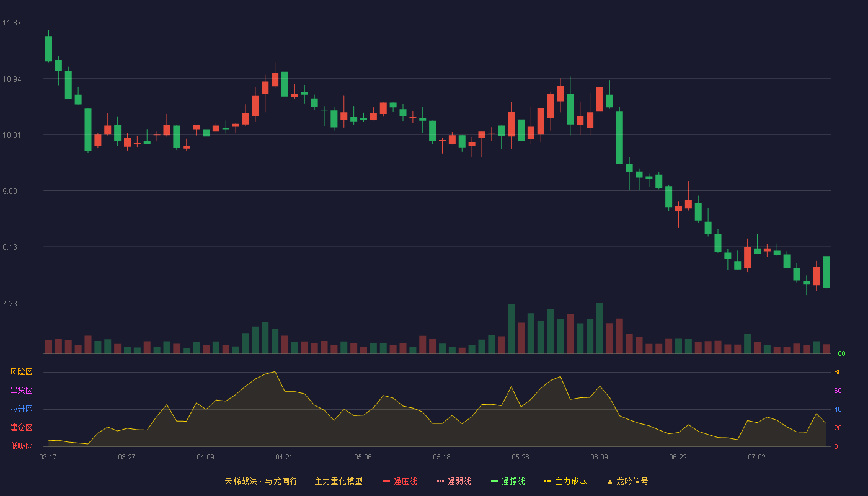868x496 pixels.
Task: Click the 05-18 date label
Action: (441, 457)
